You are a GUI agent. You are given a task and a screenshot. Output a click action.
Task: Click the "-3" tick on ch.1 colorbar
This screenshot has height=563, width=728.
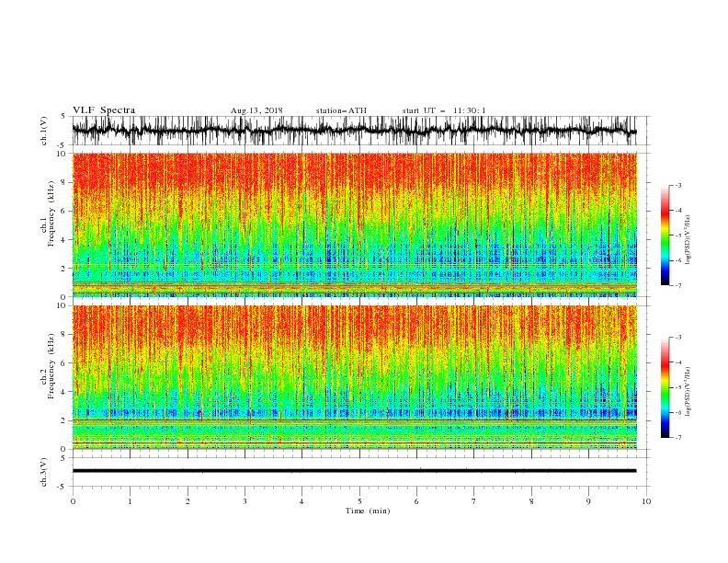[x=677, y=185]
